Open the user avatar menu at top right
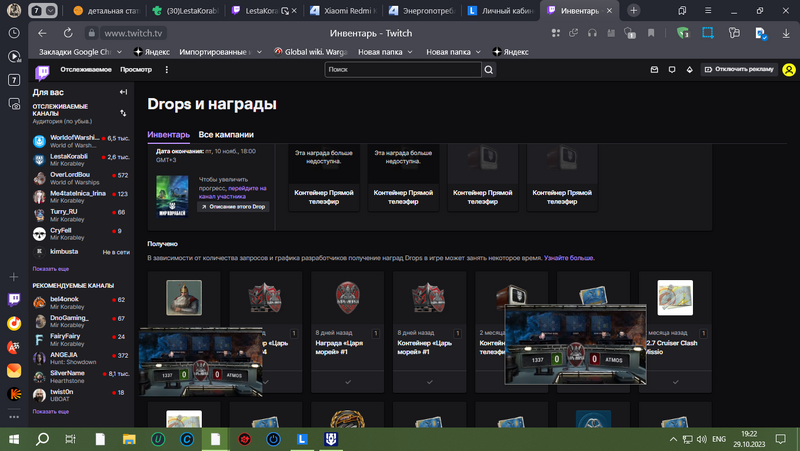Image resolution: width=800 pixels, height=451 pixels. [789, 70]
